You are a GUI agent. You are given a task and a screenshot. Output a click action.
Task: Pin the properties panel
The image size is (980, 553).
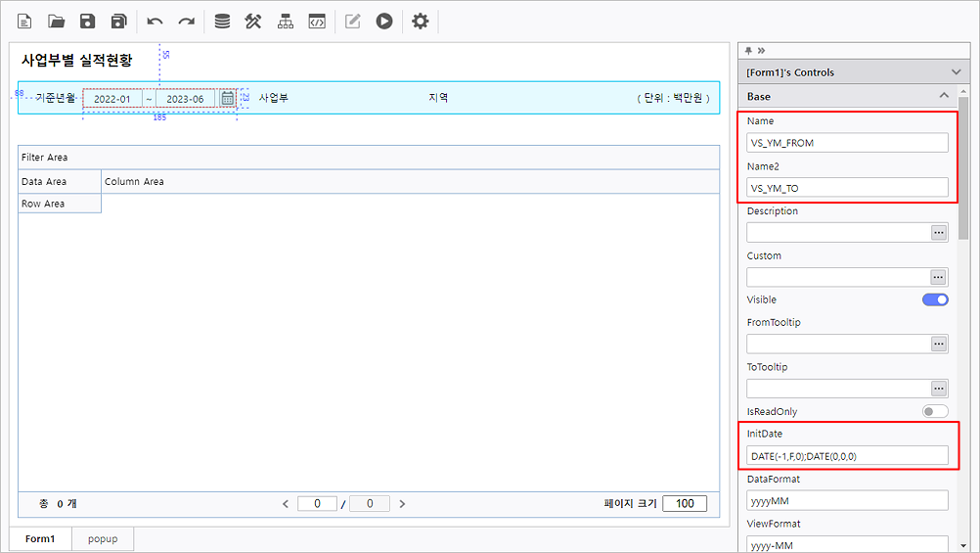[x=748, y=50]
